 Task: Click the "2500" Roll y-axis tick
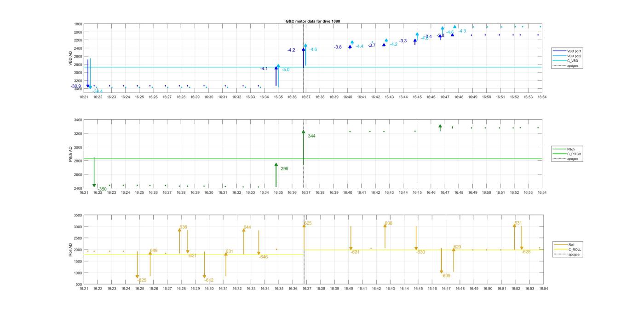tap(78, 238)
